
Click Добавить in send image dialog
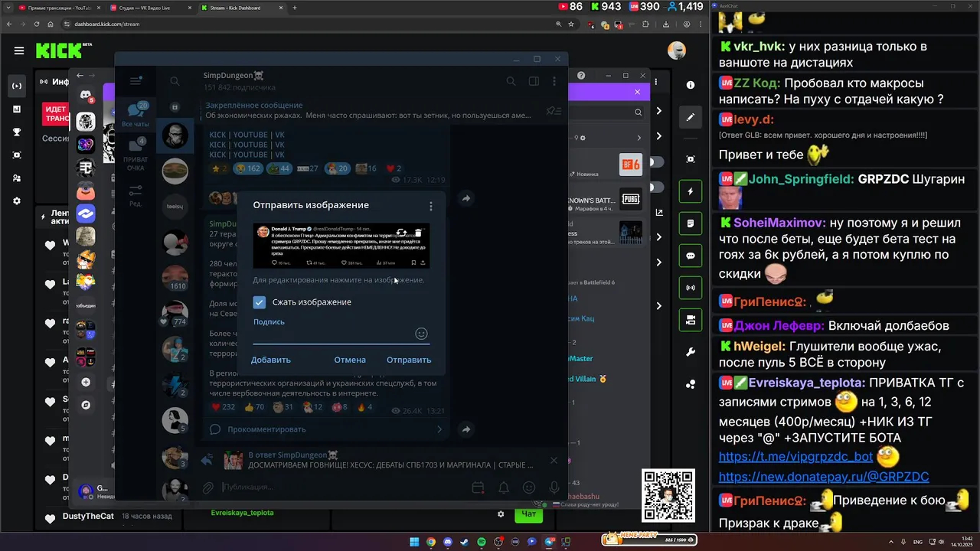(x=271, y=360)
